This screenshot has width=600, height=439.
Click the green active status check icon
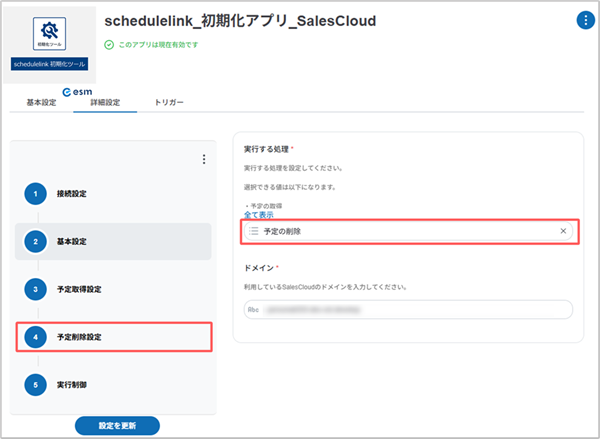tap(108, 44)
